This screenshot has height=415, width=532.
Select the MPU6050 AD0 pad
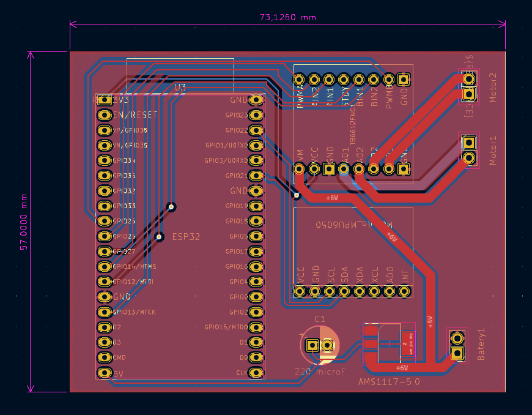click(389, 291)
